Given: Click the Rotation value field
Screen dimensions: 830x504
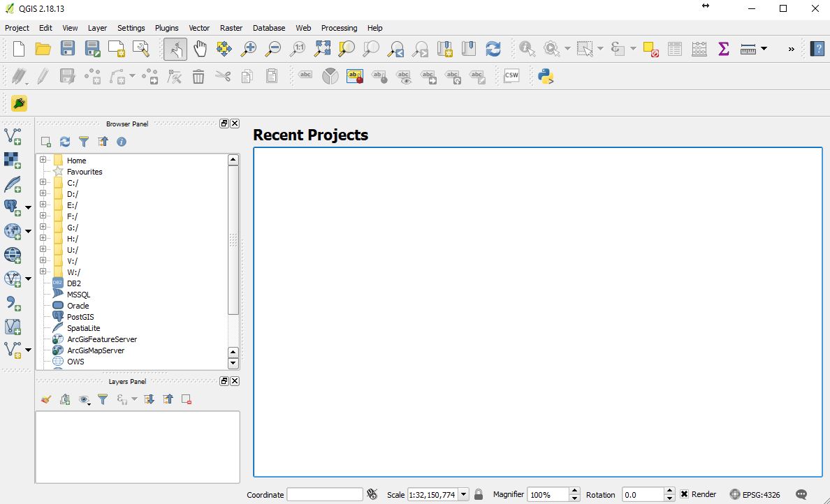Looking at the screenshot, I should tap(643, 494).
